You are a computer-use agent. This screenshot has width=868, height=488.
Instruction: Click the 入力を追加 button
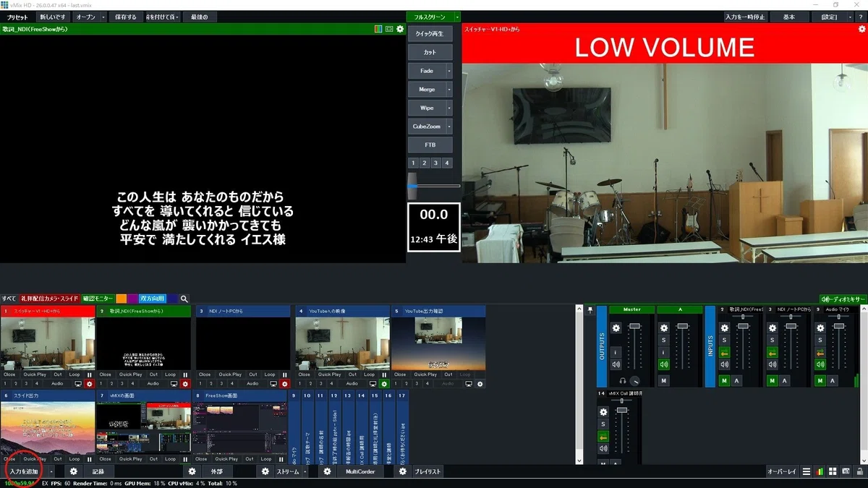tap(24, 471)
